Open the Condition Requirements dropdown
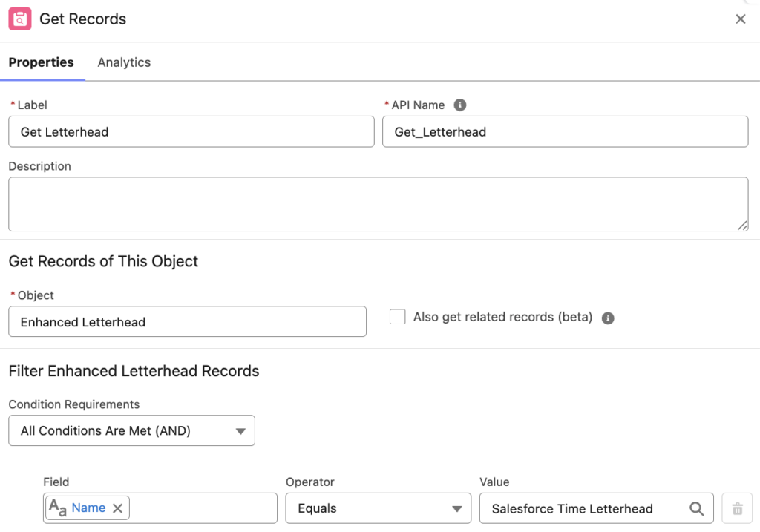Screen dimensions: 760x532 pyautogui.click(x=131, y=430)
